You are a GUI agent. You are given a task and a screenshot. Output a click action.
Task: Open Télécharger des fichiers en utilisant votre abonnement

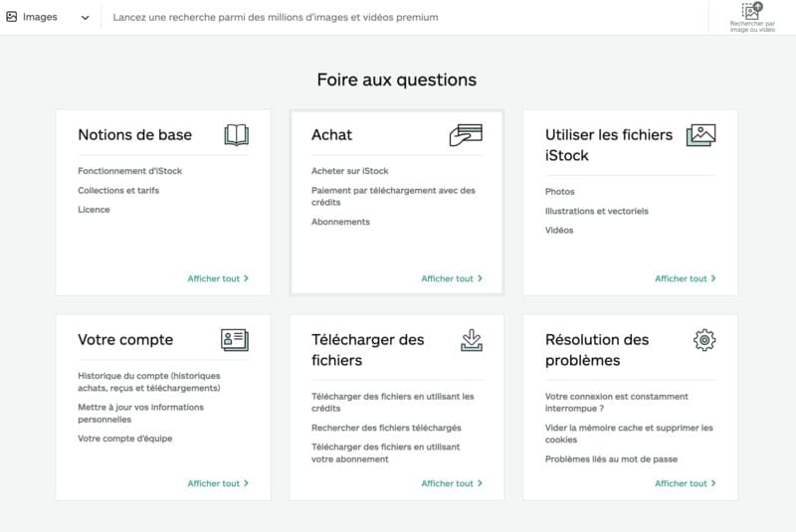386,452
